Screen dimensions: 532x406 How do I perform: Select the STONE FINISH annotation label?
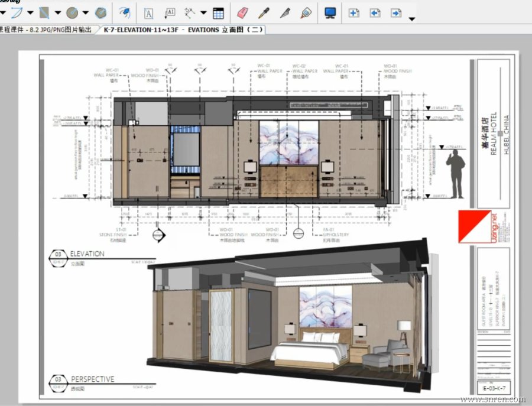coord(113,235)
